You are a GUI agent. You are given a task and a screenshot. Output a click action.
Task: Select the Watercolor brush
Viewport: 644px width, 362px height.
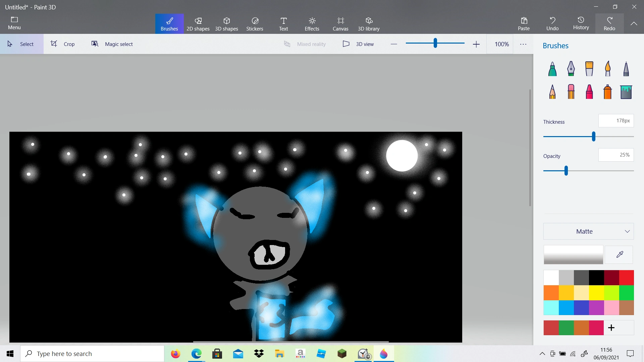coord(608,68)
